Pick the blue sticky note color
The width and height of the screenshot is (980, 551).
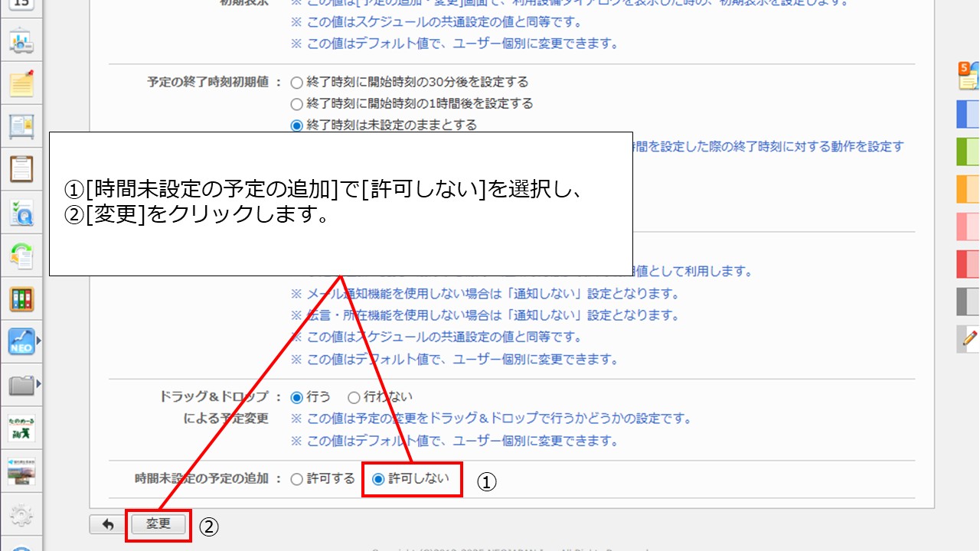[968, 113]
